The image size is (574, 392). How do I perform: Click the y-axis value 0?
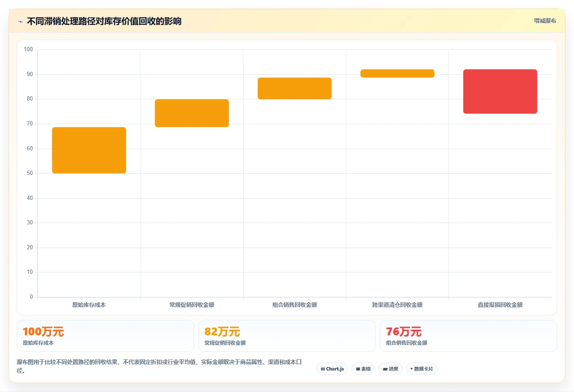pyautogui.click(x=31, y=297)
